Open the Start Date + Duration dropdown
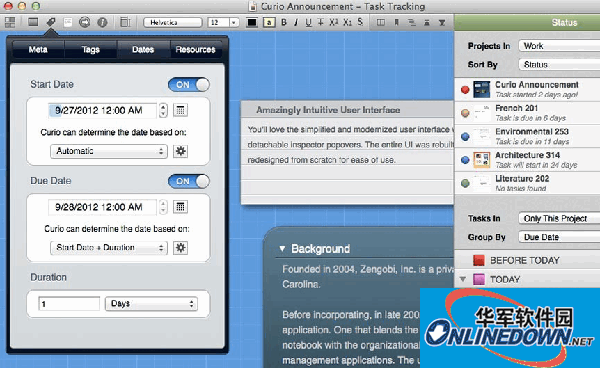This screenshot has height=368, width=600. [x=109, y=248]
